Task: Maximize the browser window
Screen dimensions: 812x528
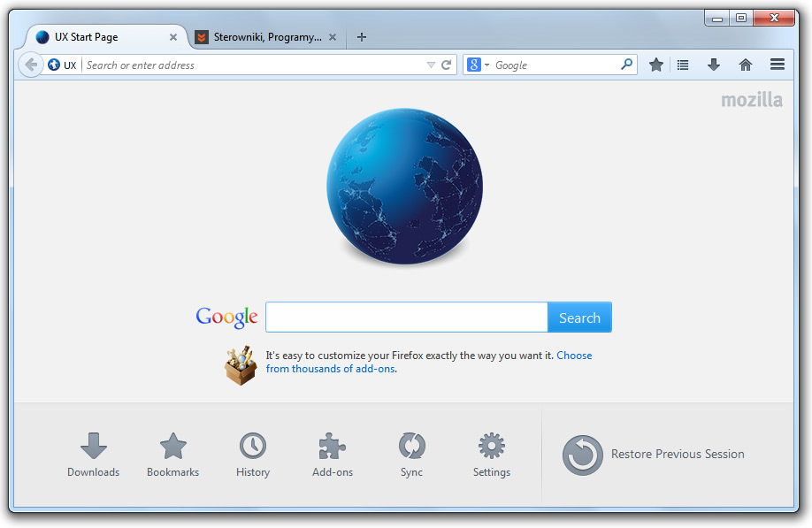Action: tap(741, 18)
